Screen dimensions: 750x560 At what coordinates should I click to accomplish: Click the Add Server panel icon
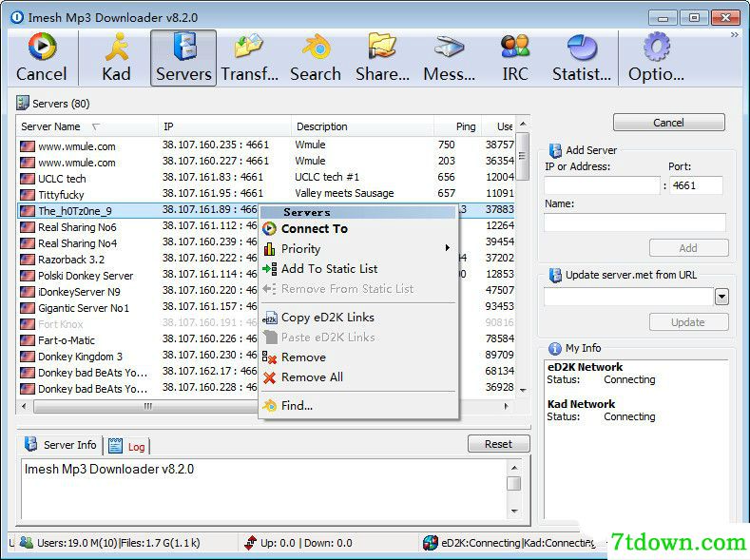[x=555, y=150]
